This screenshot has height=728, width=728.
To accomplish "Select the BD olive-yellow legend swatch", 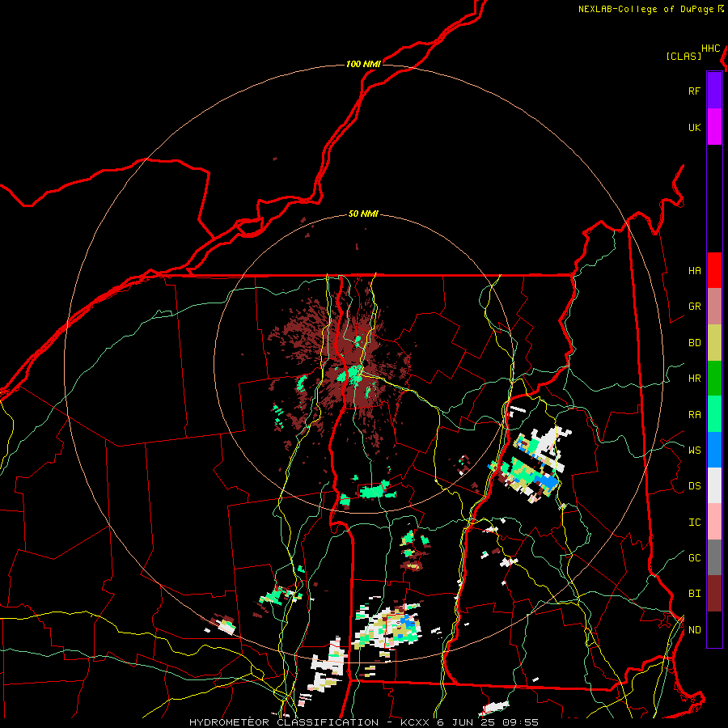I will 714,343.
